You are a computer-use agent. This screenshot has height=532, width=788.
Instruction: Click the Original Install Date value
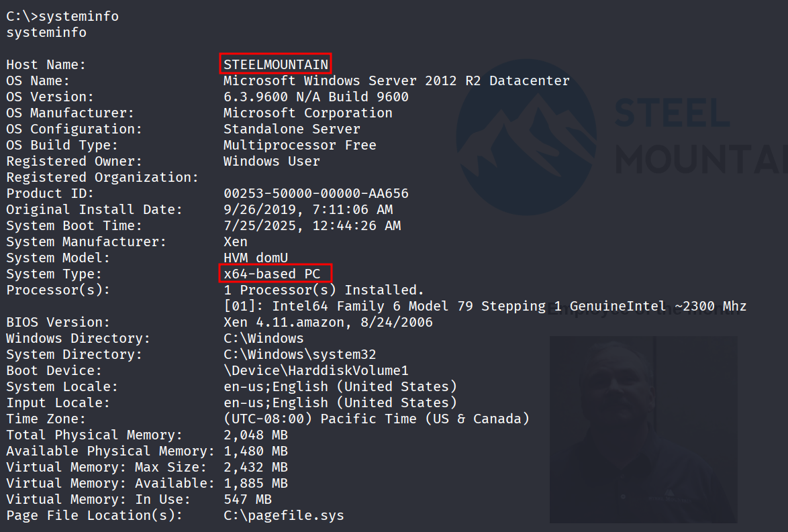[308, 209]
